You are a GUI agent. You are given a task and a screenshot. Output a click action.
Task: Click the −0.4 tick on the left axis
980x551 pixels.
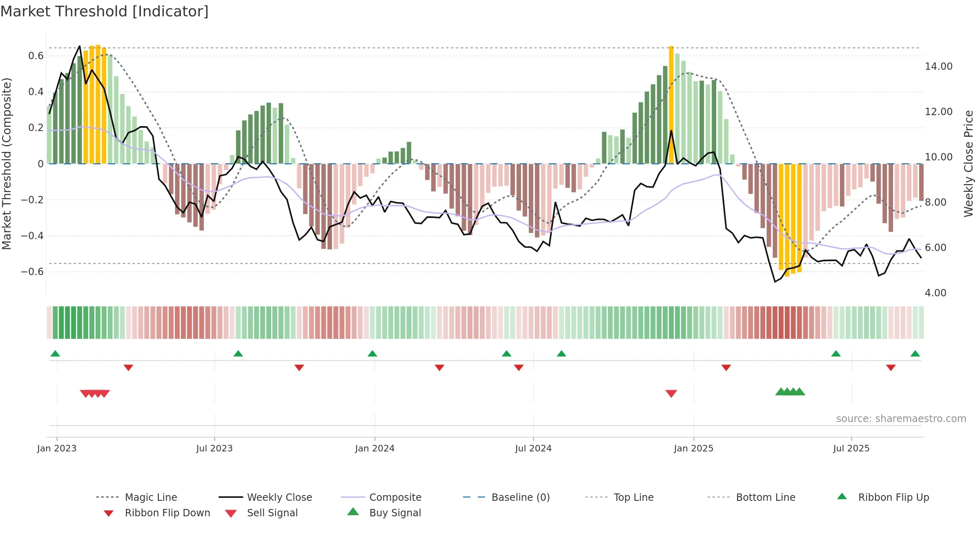coord(32,236)
